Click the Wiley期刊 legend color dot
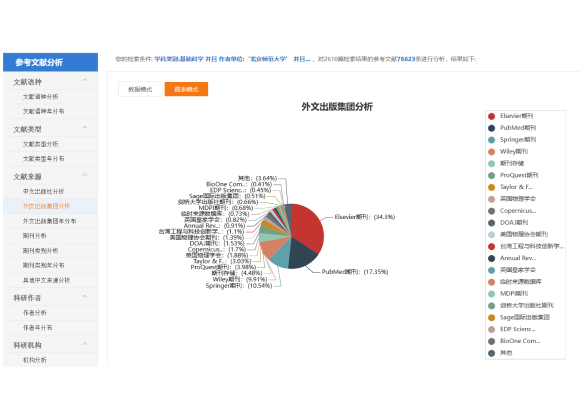580x414 pixels. pyautogui.click(x=492, y=152)
